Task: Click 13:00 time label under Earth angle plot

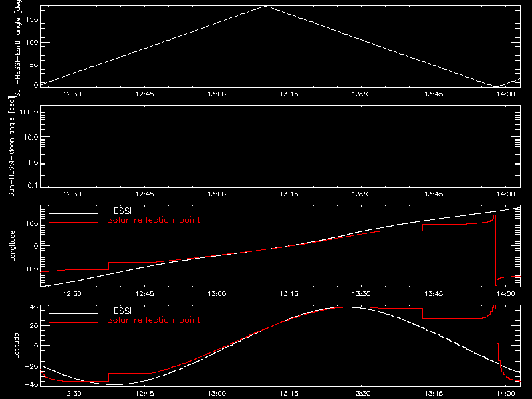Action: [x=217, y=94]
